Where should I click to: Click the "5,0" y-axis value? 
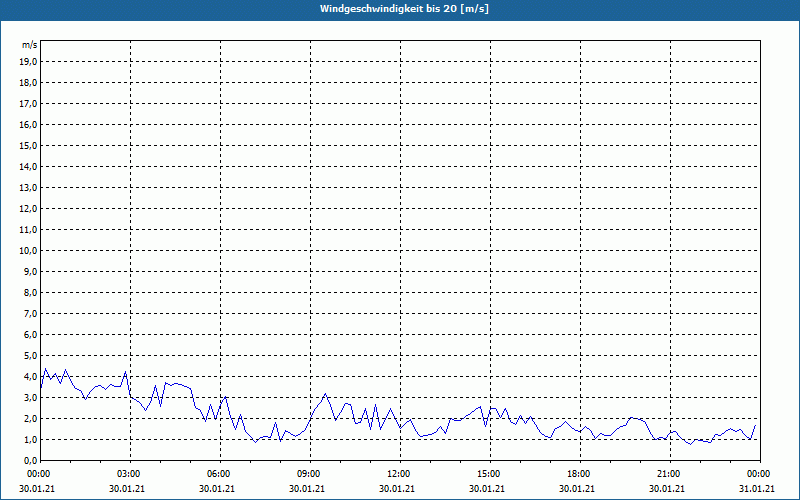pos(30,356)
